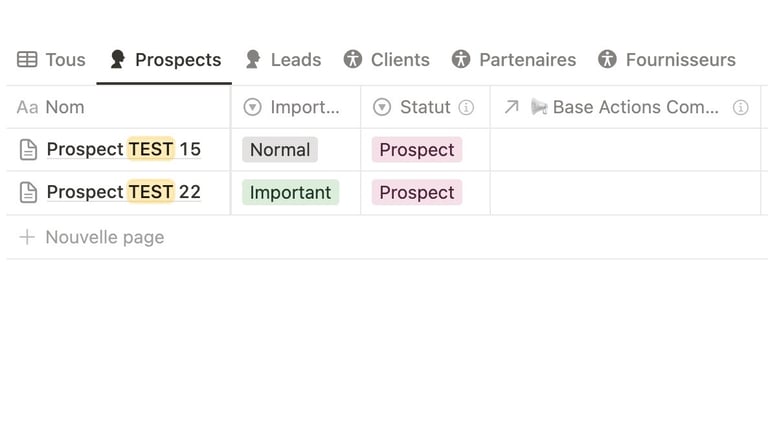
Task: Click the Clients tab icon
Action: click(353, 59)
